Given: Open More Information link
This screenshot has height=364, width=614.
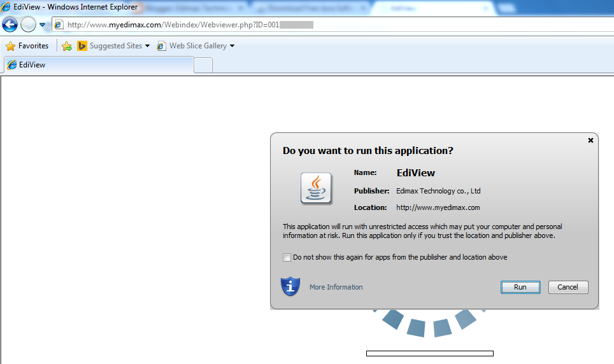Looking at the screenshot, I should (336, 287).
